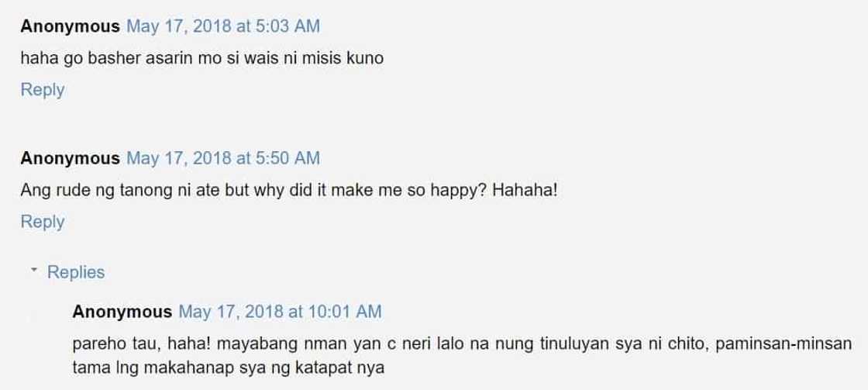
Task: Open the May 17, 2018 at 5:03 AM timestamp
Action: coord(223,26)
